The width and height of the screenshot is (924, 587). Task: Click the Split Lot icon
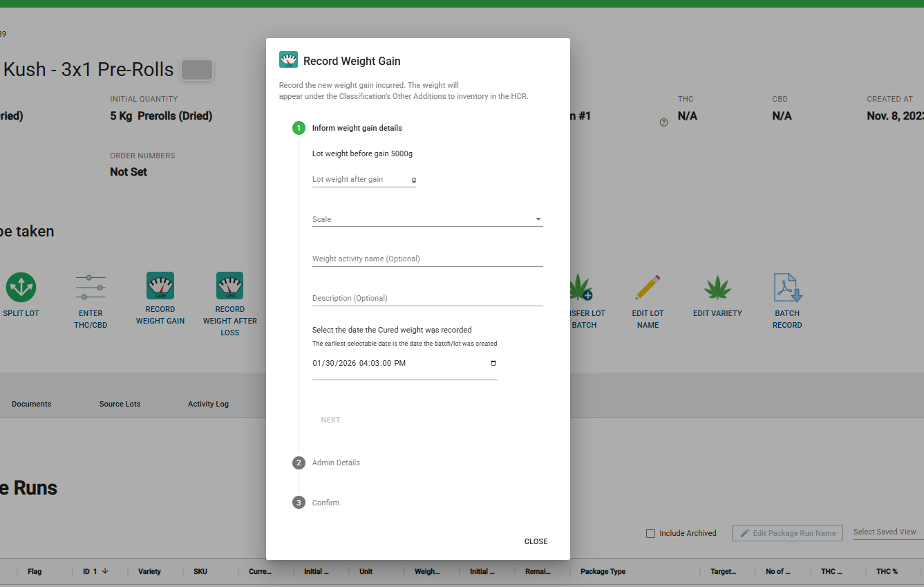coord(21,287)
